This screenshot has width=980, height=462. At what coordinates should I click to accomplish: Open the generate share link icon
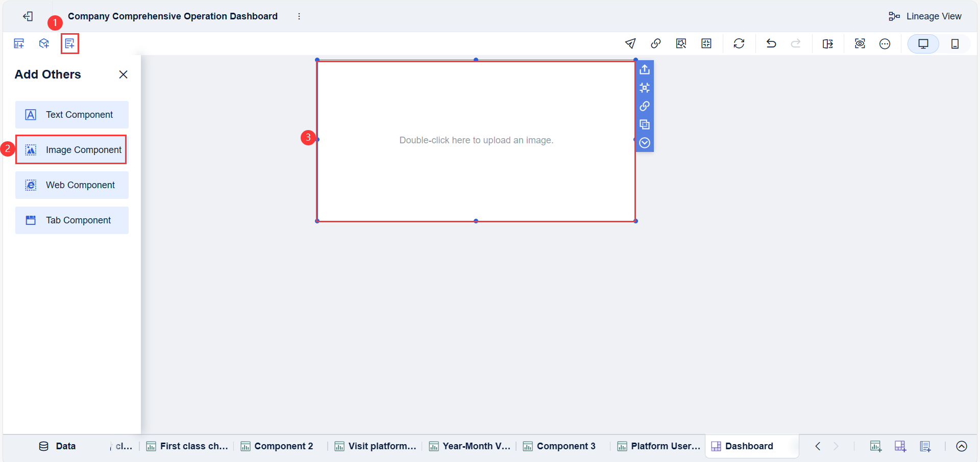pos(656,44)
